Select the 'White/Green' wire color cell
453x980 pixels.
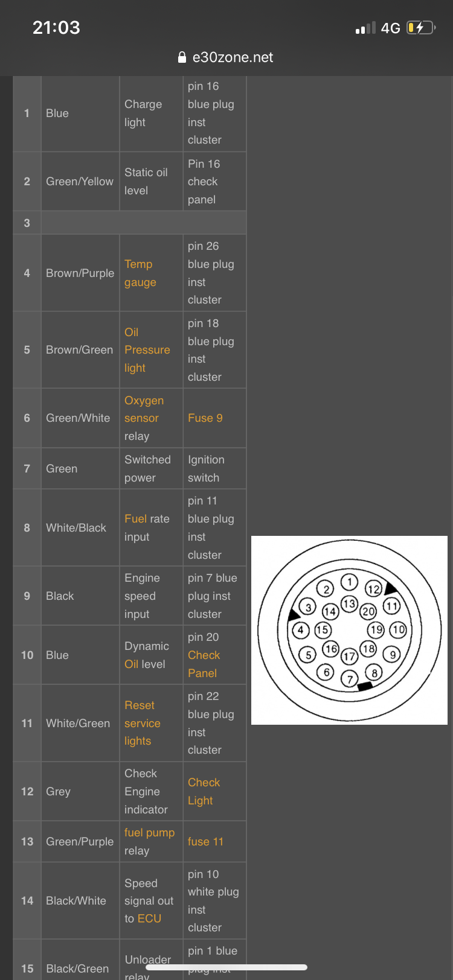click(x=80, y=723)
